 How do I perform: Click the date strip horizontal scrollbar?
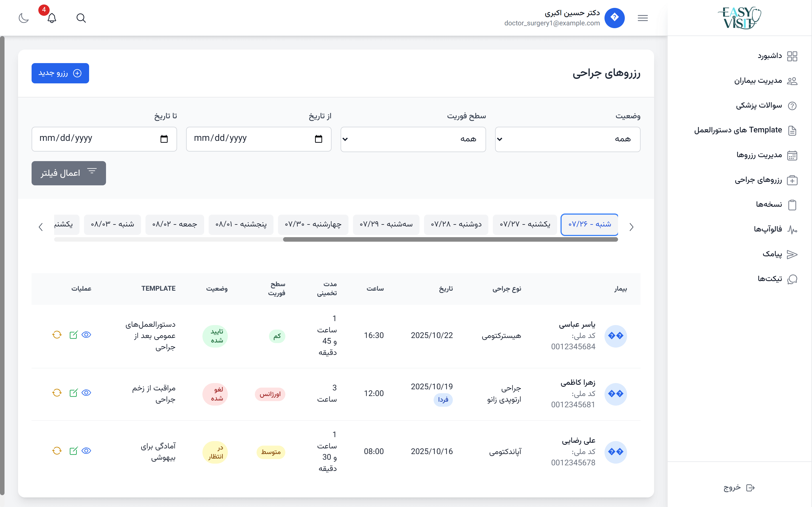(x=450, y=239)
